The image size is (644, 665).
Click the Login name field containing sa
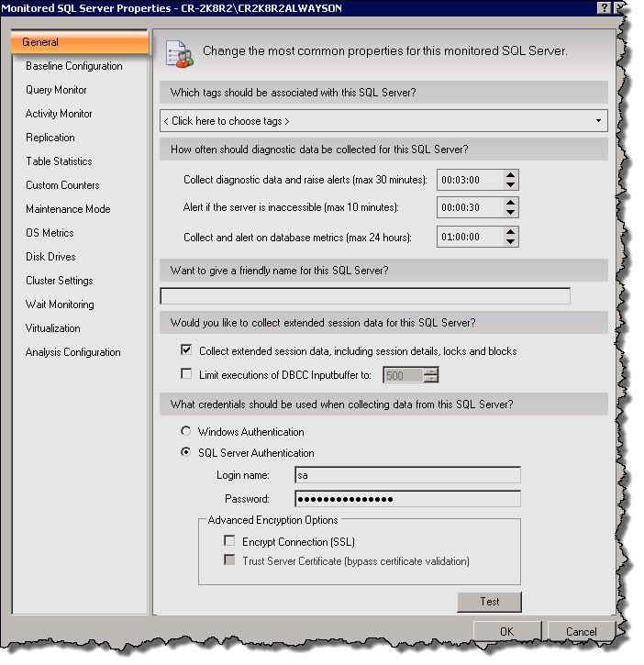coord(407,475)
